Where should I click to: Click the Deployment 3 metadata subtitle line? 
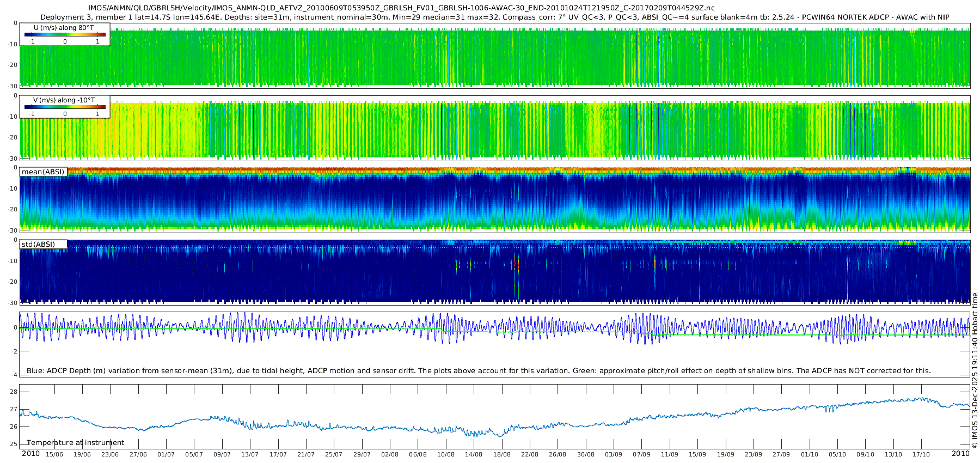click(494, 17)
